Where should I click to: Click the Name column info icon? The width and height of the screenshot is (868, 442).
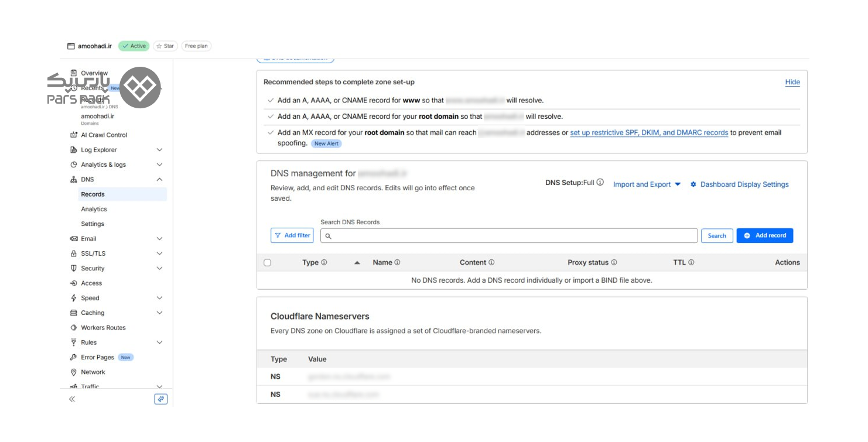tap(397, 263)
